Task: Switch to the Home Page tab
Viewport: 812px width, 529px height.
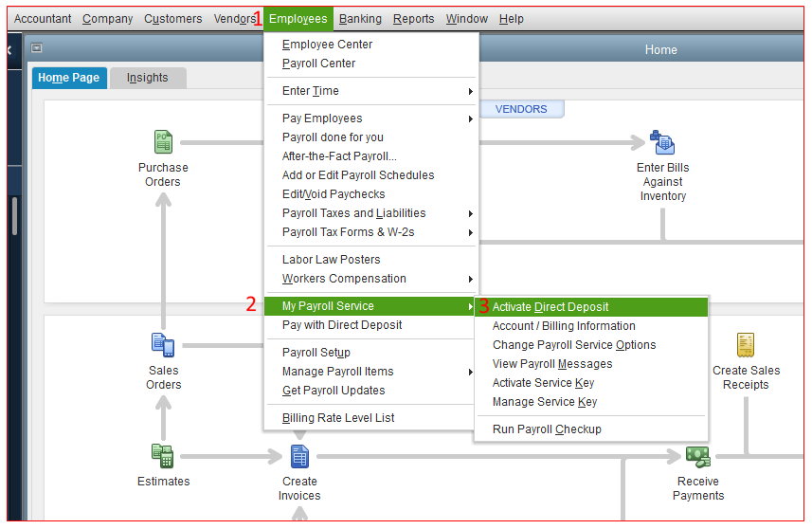Action: (x=69, y=79)
